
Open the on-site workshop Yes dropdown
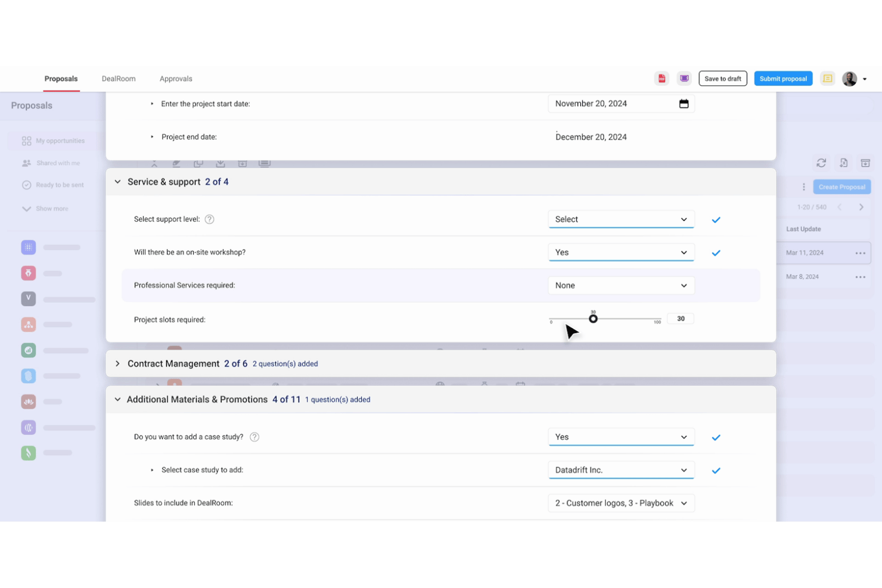[x=621, y=253]
